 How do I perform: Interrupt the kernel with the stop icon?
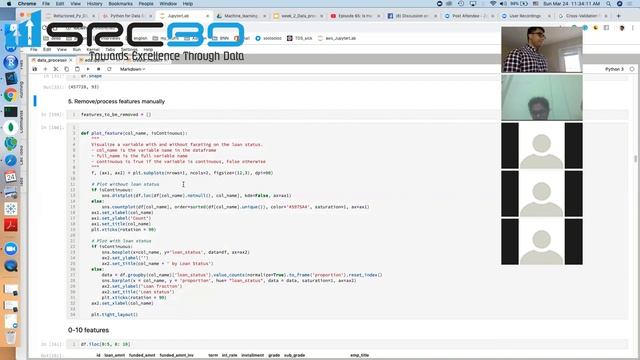coord(98,69)
